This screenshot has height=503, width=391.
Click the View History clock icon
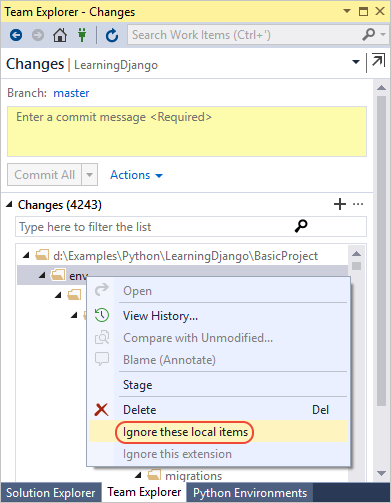tap(102, 315)
